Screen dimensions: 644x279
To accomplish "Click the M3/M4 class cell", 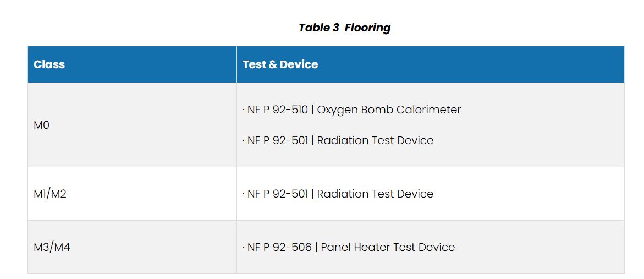I will [52, 247].
